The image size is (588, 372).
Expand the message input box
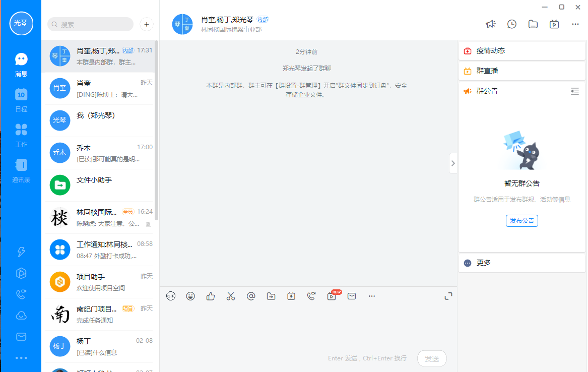point(448,296)
